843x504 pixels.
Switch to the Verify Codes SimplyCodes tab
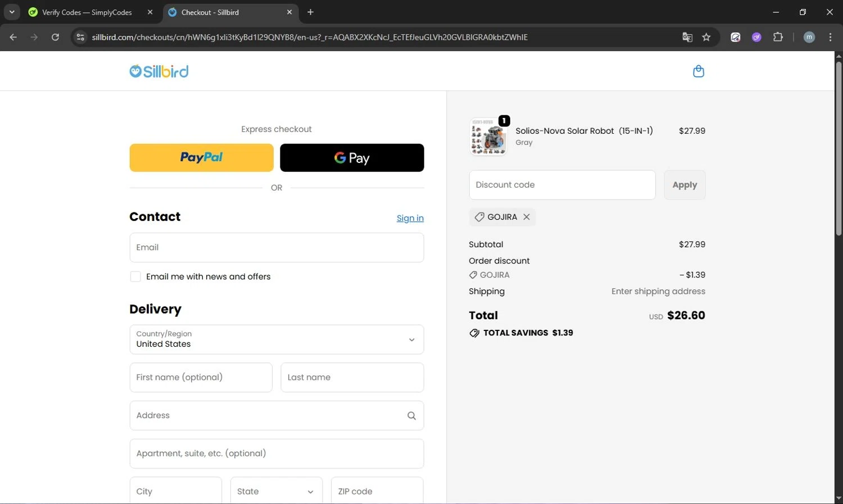tap(87, 12)
